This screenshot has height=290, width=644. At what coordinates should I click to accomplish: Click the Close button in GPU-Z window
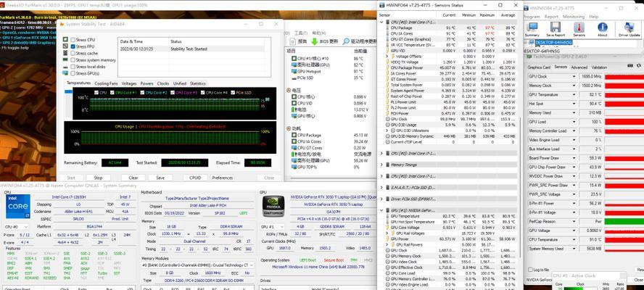click(x=639, y=280)
